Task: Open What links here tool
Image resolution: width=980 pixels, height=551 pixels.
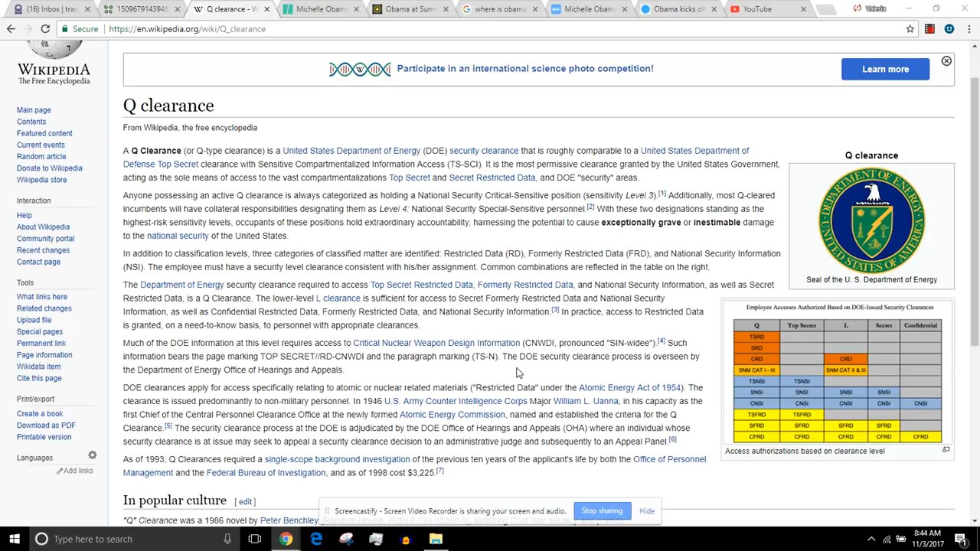Action: point(42,296)
